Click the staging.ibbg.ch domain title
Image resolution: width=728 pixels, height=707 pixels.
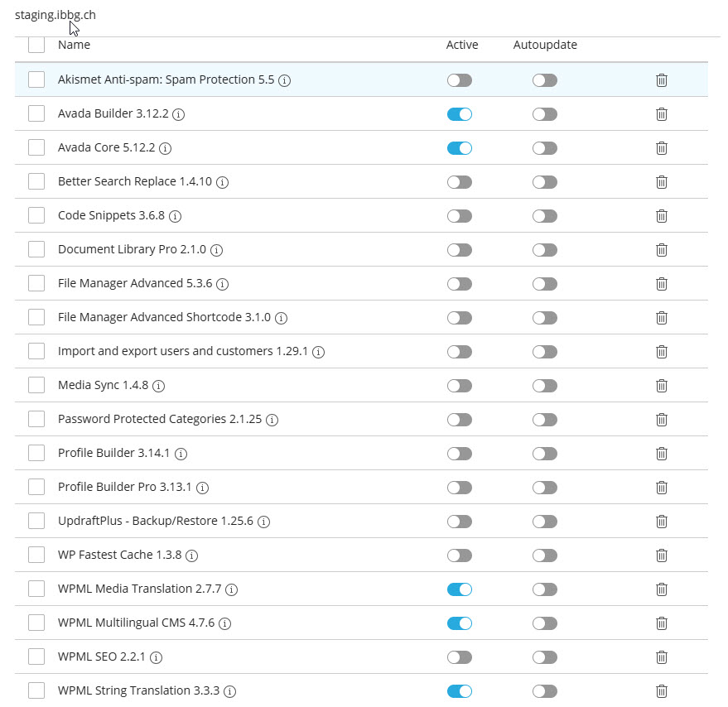click(x=55, y=15)
